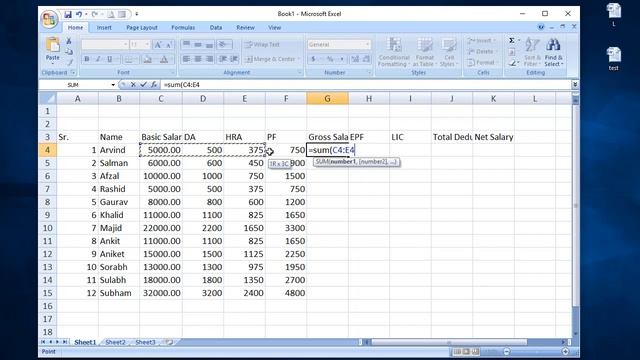Viewport: 640px width, 360px height.
Task: Click the Enter checkmark in formula bar
Action: pyautogui.click(x=143, y=84)
